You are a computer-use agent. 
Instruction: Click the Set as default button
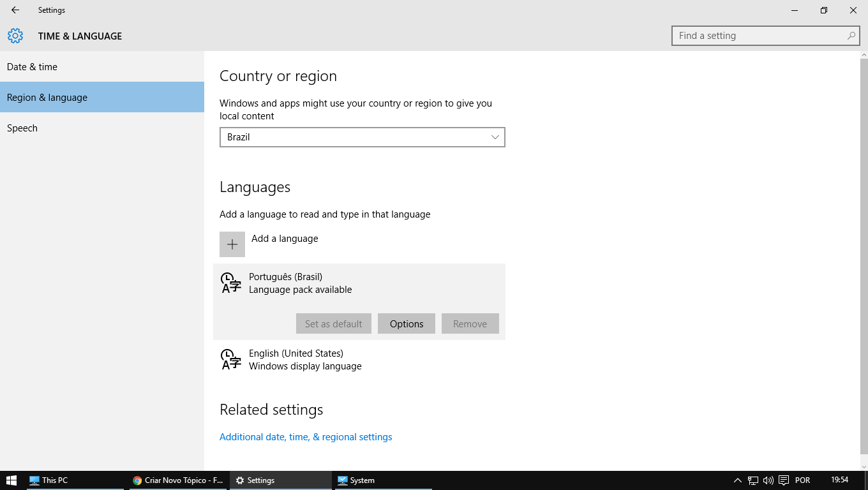point(334,323)
